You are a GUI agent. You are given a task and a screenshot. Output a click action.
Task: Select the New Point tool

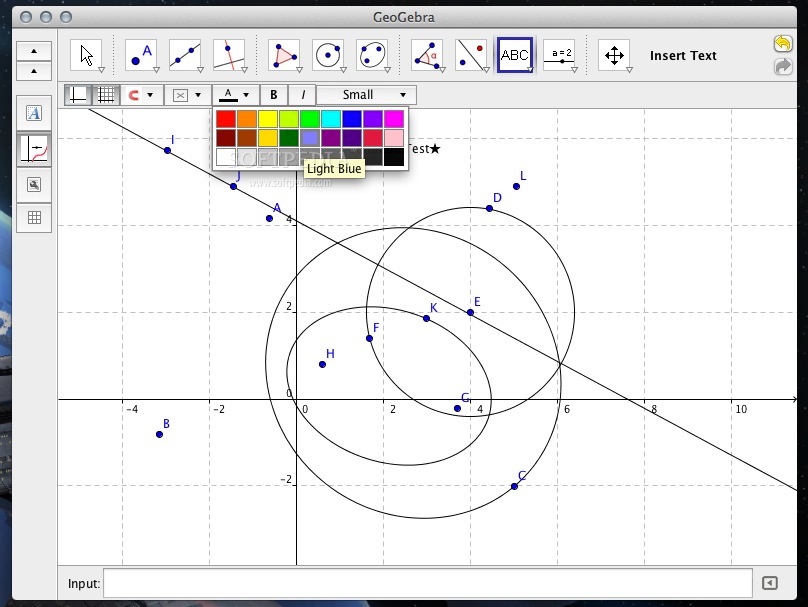click(x=140, y=55)
